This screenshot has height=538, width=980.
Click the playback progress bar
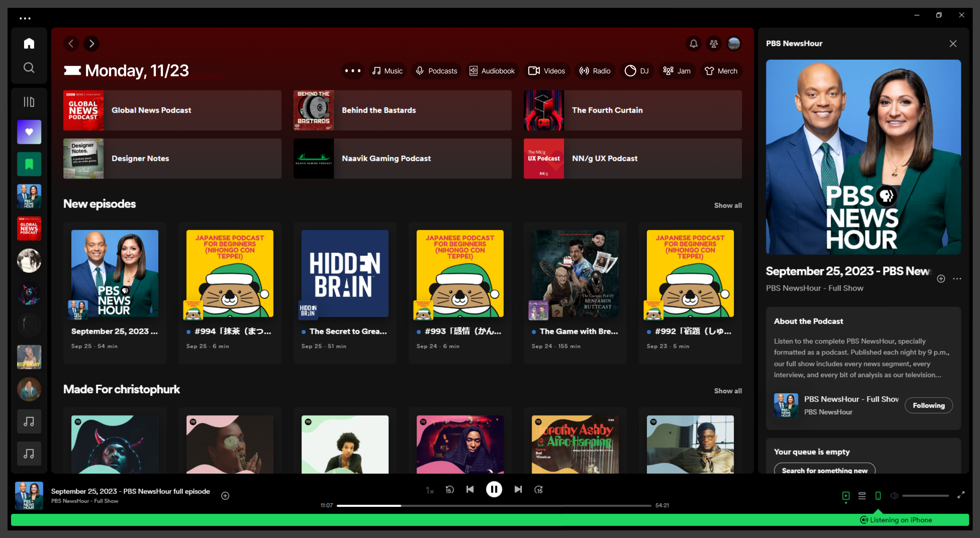click(x=493, y=506)
